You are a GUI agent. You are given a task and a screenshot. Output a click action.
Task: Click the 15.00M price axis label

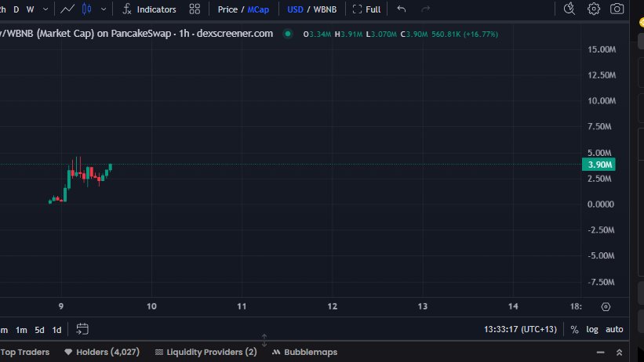[602, 49]
